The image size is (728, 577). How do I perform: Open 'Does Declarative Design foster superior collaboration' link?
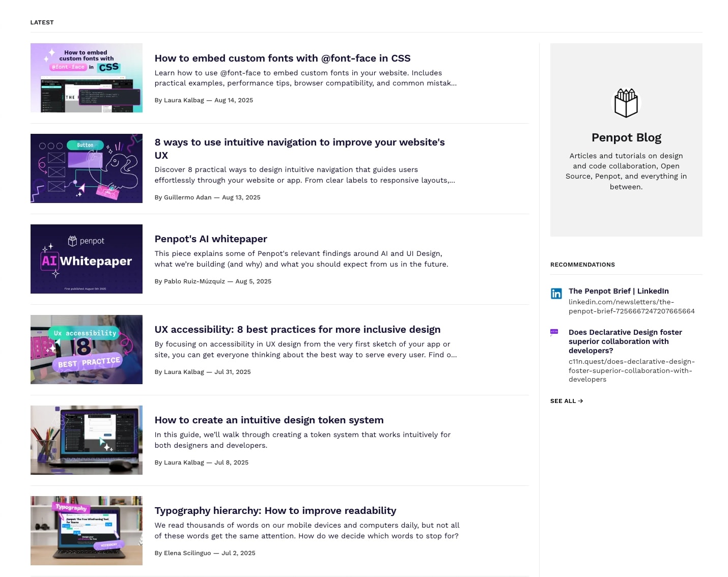(625, 341)
